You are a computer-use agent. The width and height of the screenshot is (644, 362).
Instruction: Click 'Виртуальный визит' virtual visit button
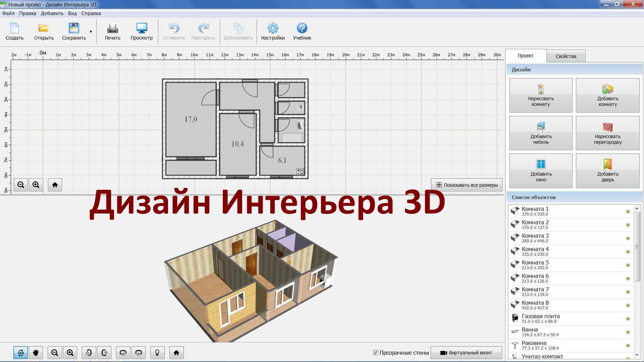[467, 352]
